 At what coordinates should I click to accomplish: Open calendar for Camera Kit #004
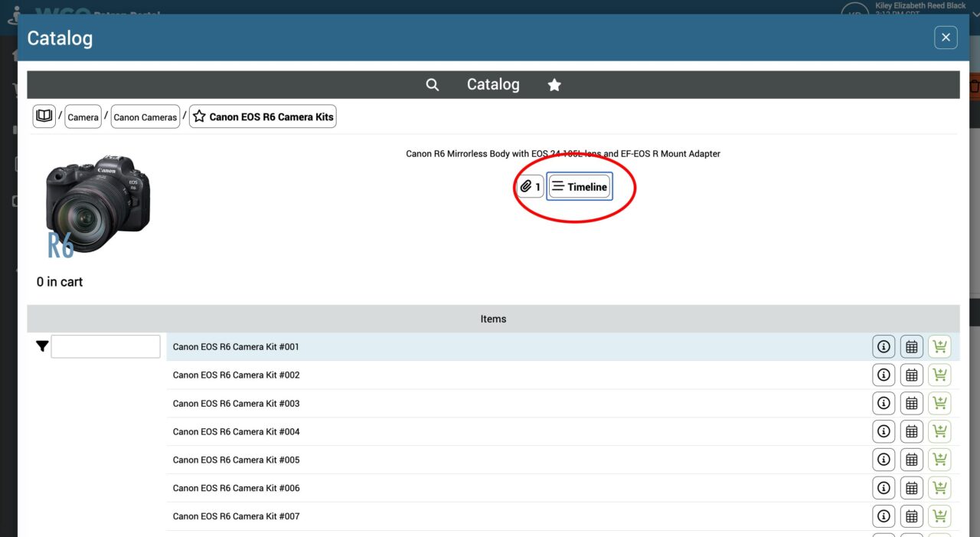[911, 431]
